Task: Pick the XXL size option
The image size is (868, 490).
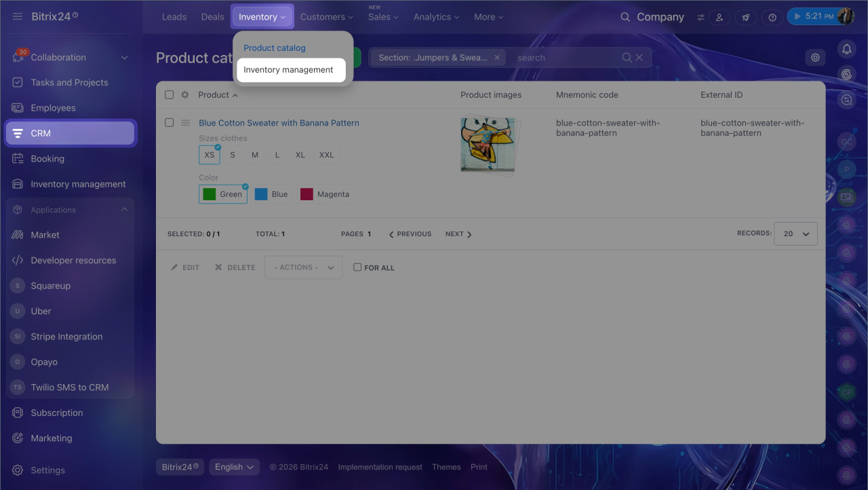Action: pyautogui.click(x=327, y=155)
